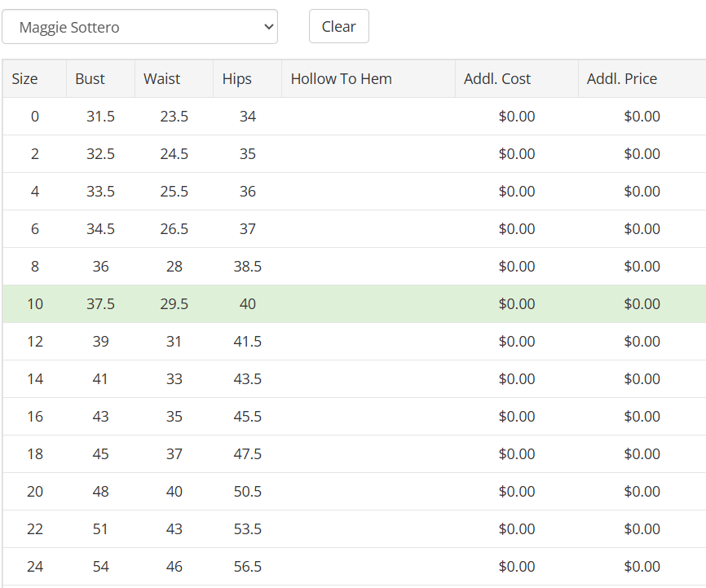Click the Addl. Price column header

click(622, 79)
